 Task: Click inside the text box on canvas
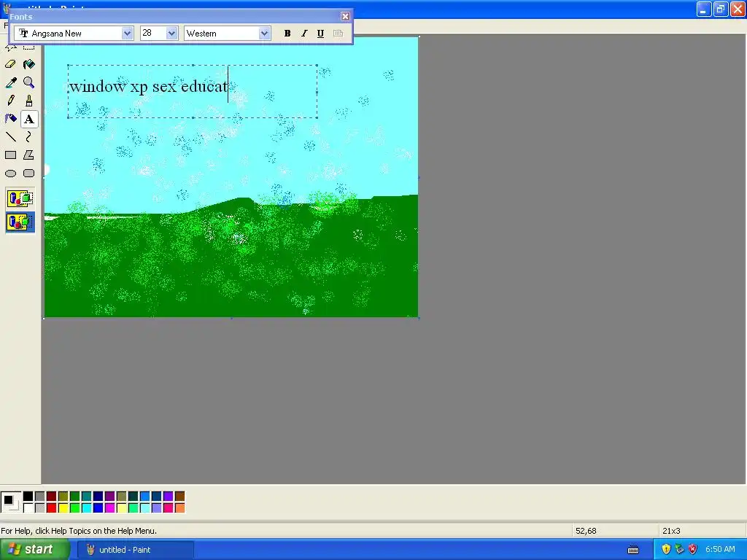pyautogui.click(x=193, y=91)
